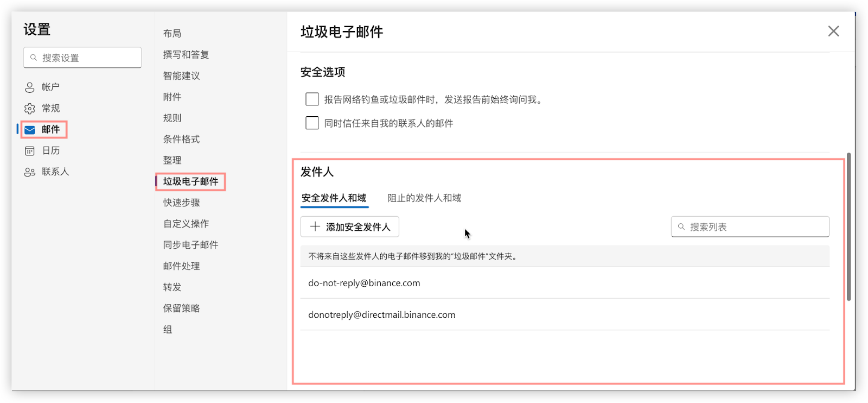Click the 常规 gear icon
This screenshot has height=403, width=868.
point(30,109)
